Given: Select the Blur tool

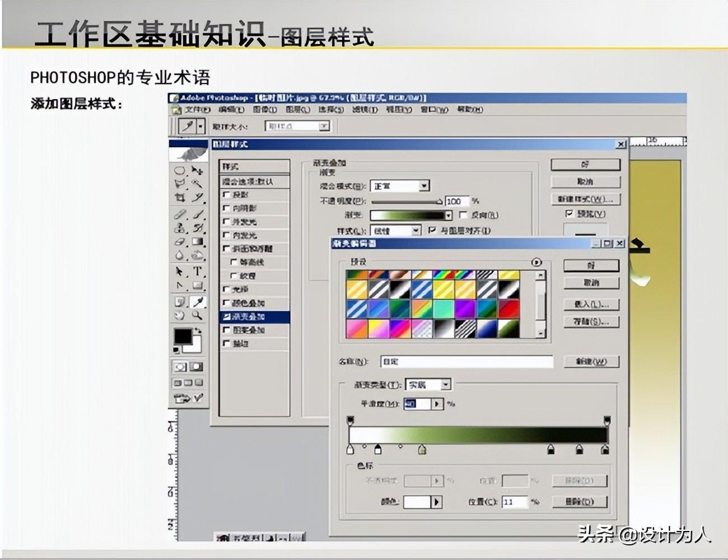Looking at the screenshot, I should coord(180,255).
